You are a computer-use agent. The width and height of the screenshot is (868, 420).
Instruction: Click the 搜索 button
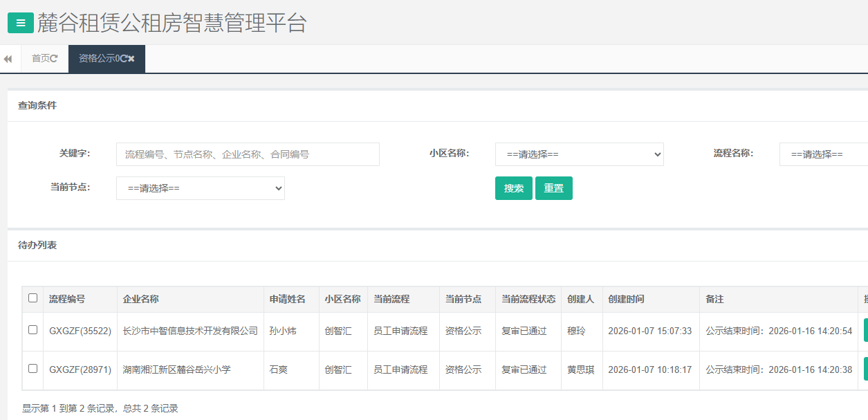514,188
